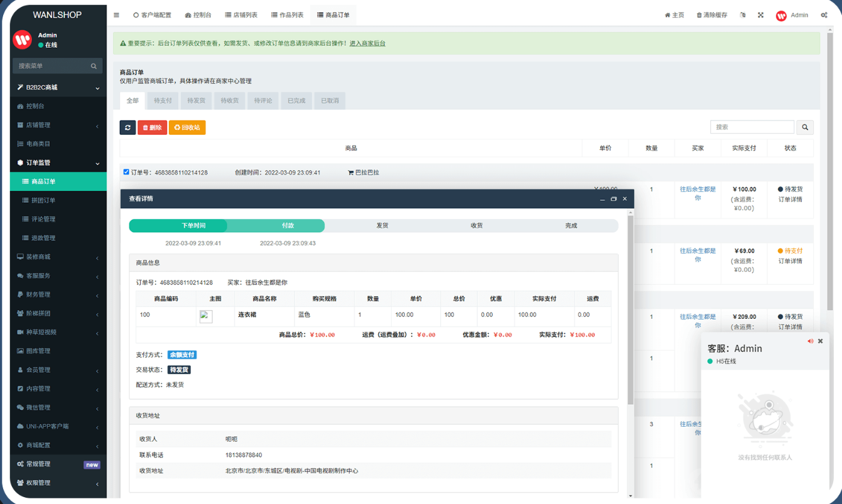This screenshot has height=504, width=842.
Task: Select 商品订单 in the sidebar
Action: (58, 181)
